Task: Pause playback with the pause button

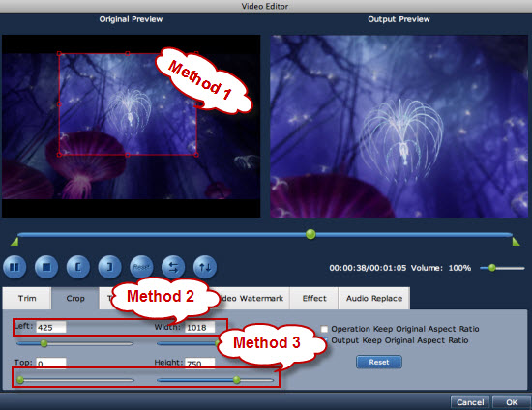Action: coord(15,267)
